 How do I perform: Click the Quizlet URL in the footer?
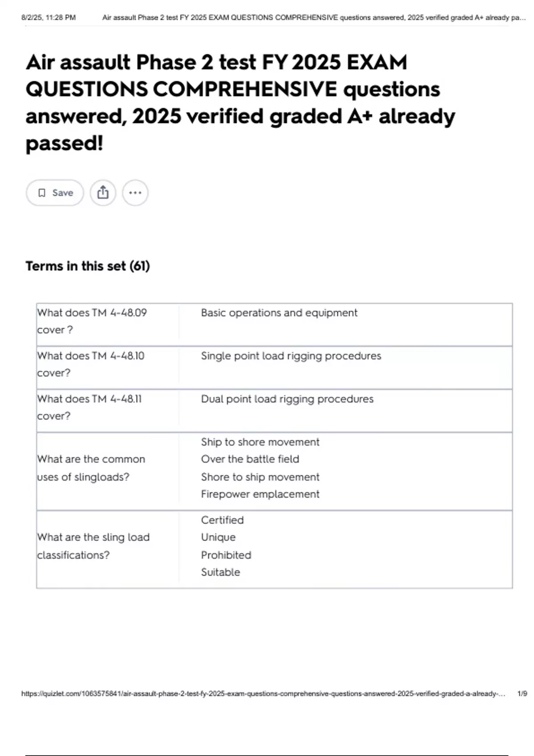[x=263, y=693]
